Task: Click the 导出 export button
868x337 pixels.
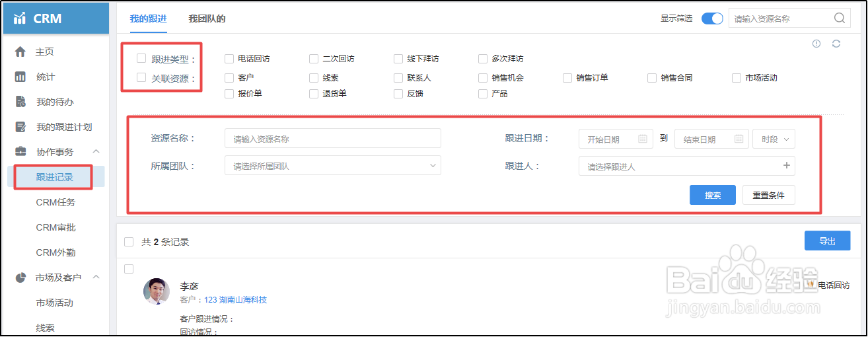Action: click(x=828, y=241)
